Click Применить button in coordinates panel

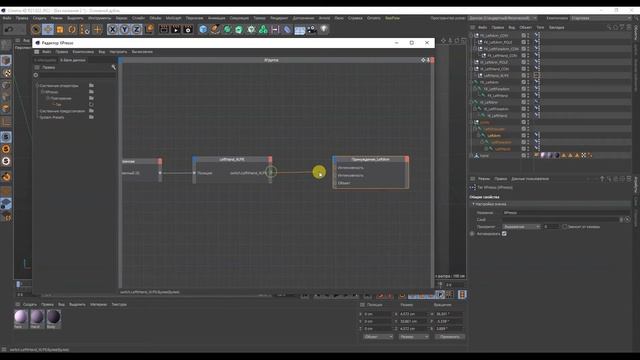[449, 337]
